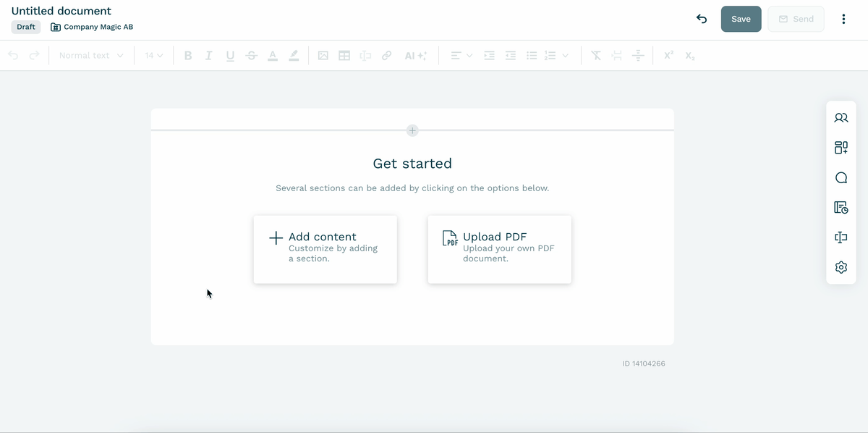The height and width of the screenshot is (433, 868).
Task: Click the Send button
Action: pyautogui.click(x=796, y=19)
